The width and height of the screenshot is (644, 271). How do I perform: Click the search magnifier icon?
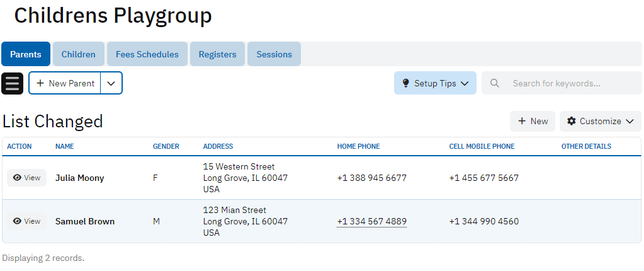pyautogui.click(x=495, y=83)
